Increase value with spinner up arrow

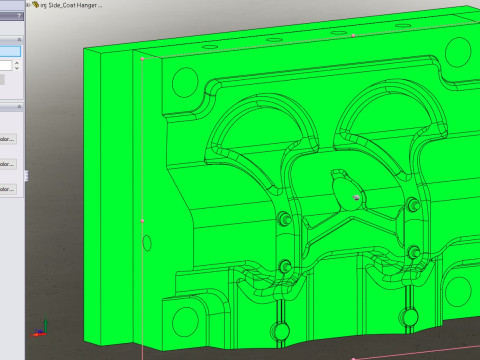[x=17, y=63]
